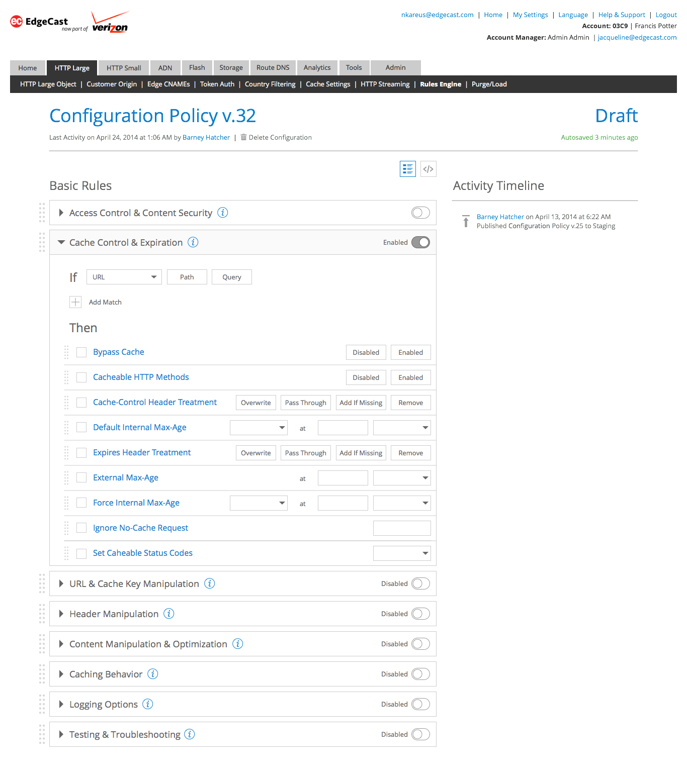Image resolution: width=687 pixels, height=784 pixels.
Task: Open info icon for Caching Behavior
Action: pyautogui.click(x=153, y=674)
